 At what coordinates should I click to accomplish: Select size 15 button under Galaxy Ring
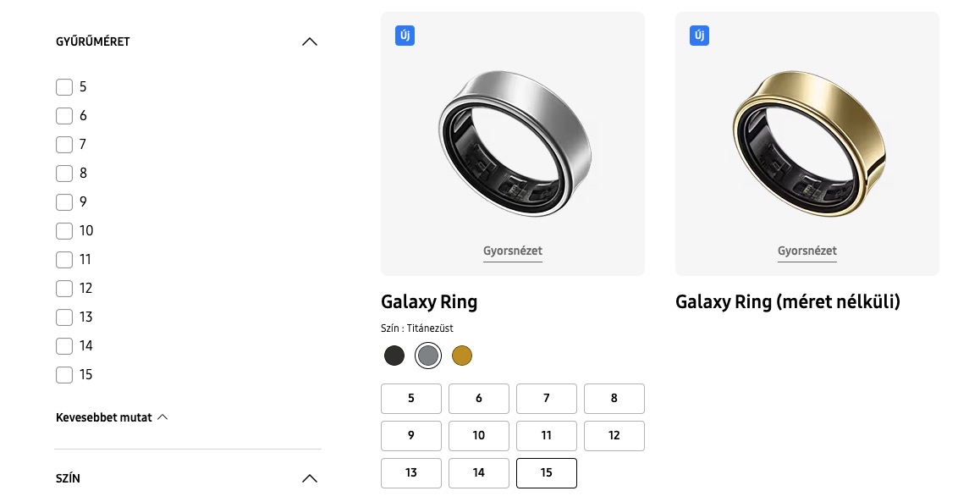(x=547, y=473)
